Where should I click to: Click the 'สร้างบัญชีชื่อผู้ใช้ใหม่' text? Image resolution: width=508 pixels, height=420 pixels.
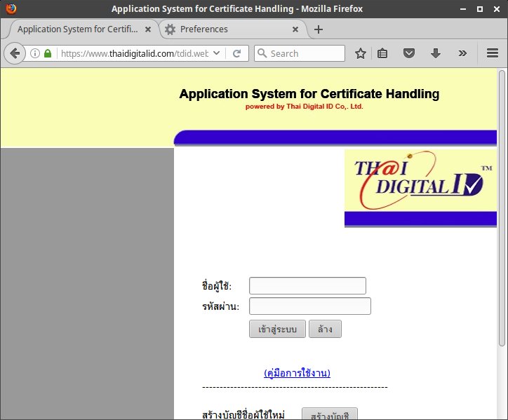[x=243, y=414]
